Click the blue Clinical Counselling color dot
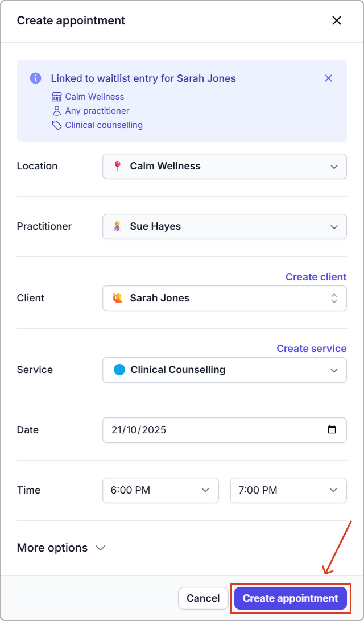Screen dimensions: 364x621 click(119, 370)
